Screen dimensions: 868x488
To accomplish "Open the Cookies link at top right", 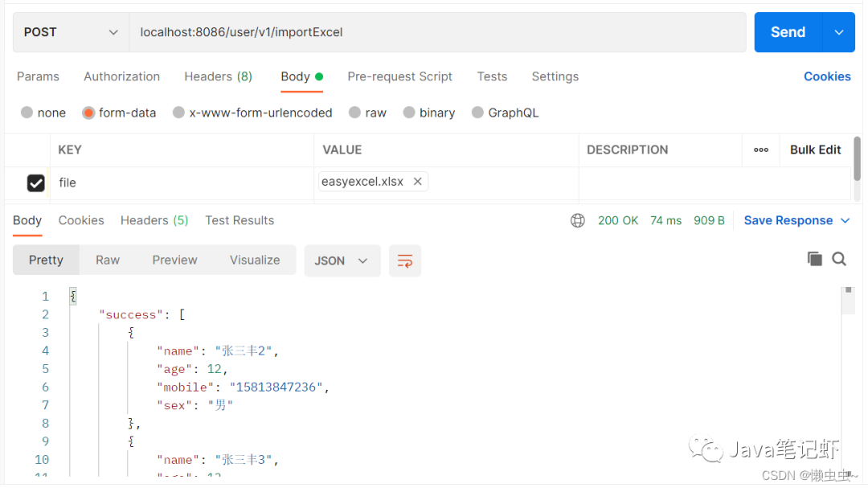I will (x=827, y=77).
